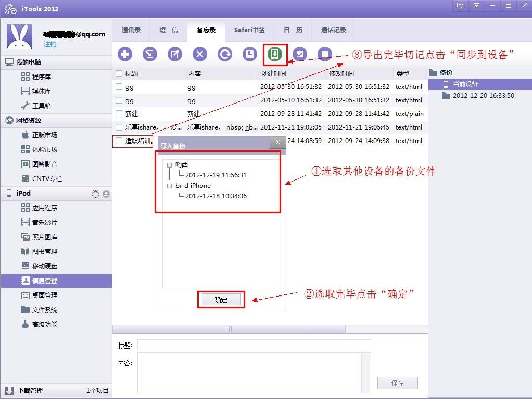Viewport: 532px width, 399px height.
Task: Click the delete X icon in toolbar
Action: [200, 54]
